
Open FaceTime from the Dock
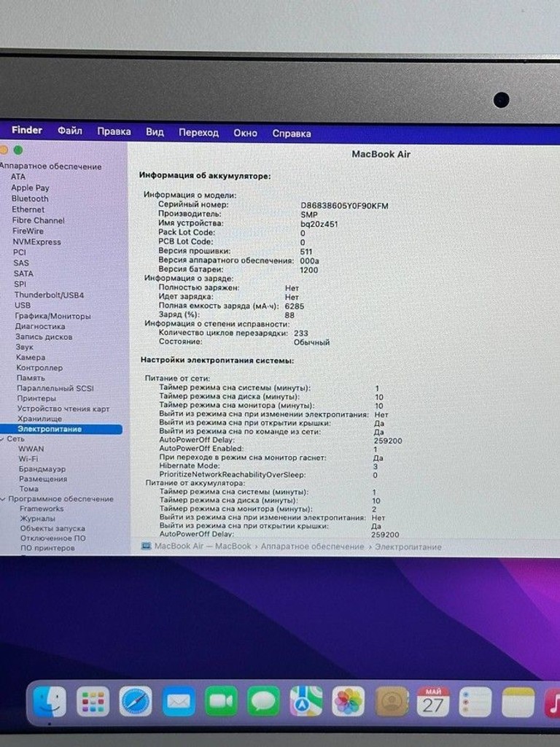(221, 701)
